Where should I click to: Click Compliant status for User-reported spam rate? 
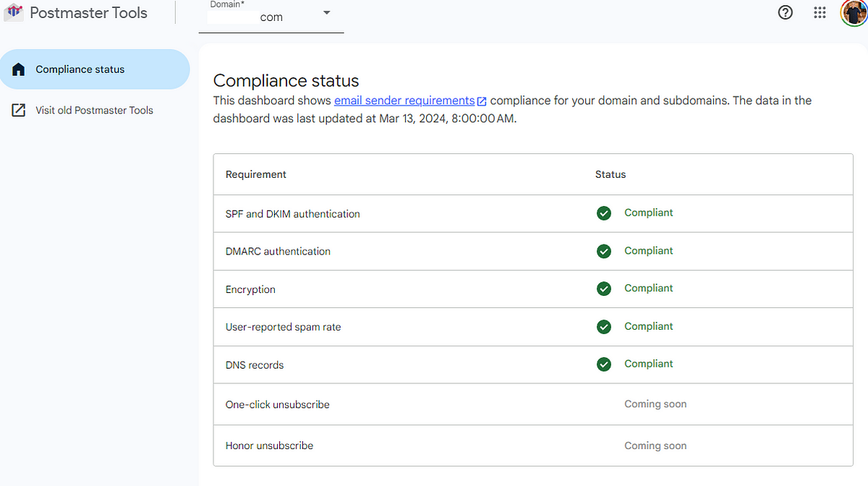(x=649, y=326)
